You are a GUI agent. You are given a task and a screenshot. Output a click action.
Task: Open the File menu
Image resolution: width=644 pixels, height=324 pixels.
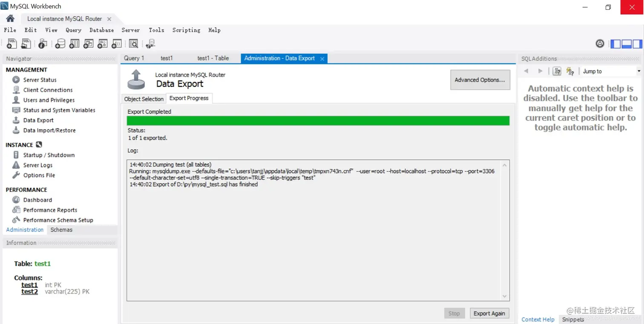[10, 30]
